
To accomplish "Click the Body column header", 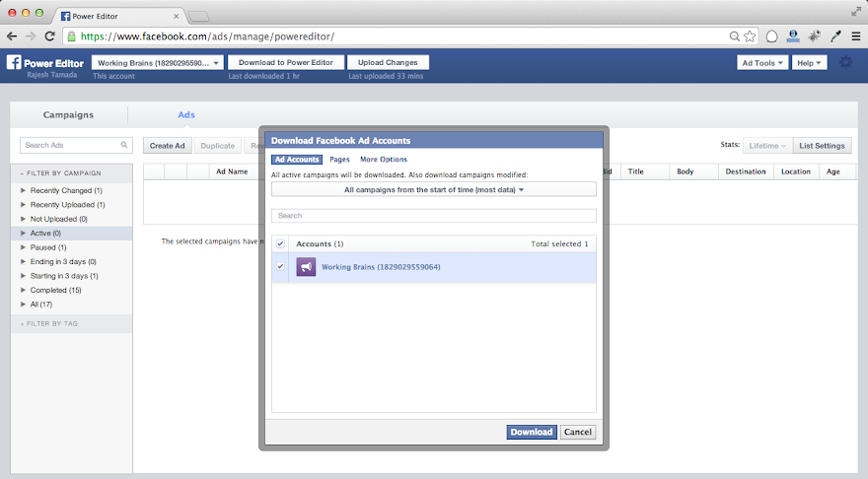I will pos(685,171).
